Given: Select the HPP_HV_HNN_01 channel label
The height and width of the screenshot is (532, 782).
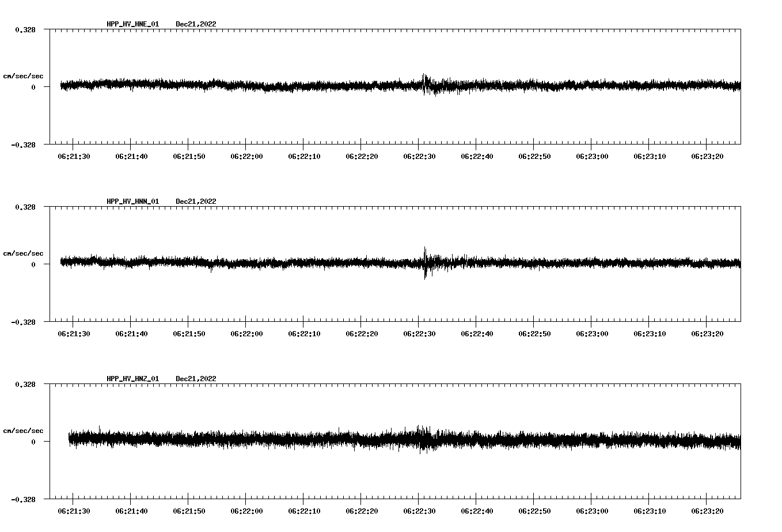Looking at the screenshot, I should [132, 202].
